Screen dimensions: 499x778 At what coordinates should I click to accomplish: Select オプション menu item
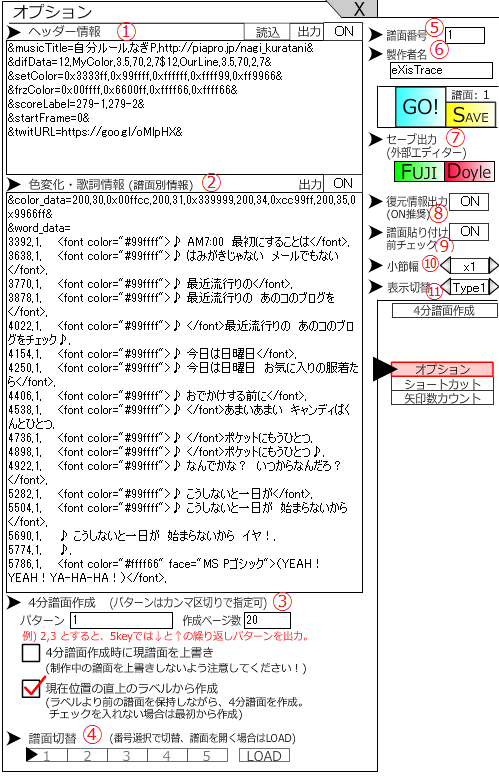point(442,369)
